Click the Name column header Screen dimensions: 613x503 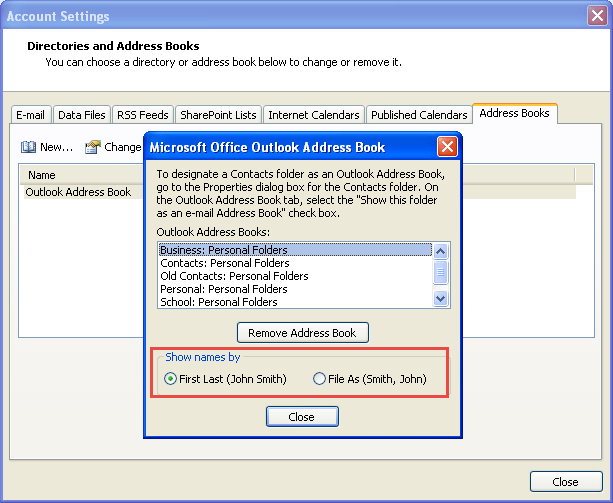pyautogui.click(x=42, y=175)
